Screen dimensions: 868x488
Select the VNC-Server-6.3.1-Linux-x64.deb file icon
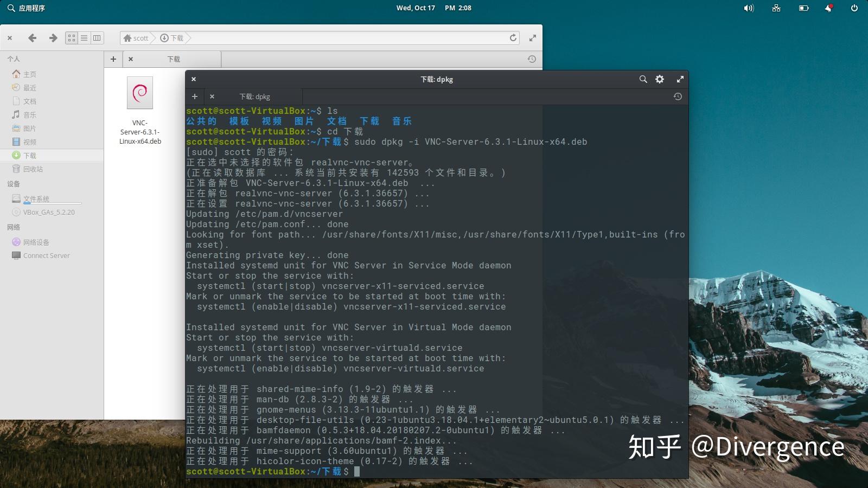(x=140, y=93)
